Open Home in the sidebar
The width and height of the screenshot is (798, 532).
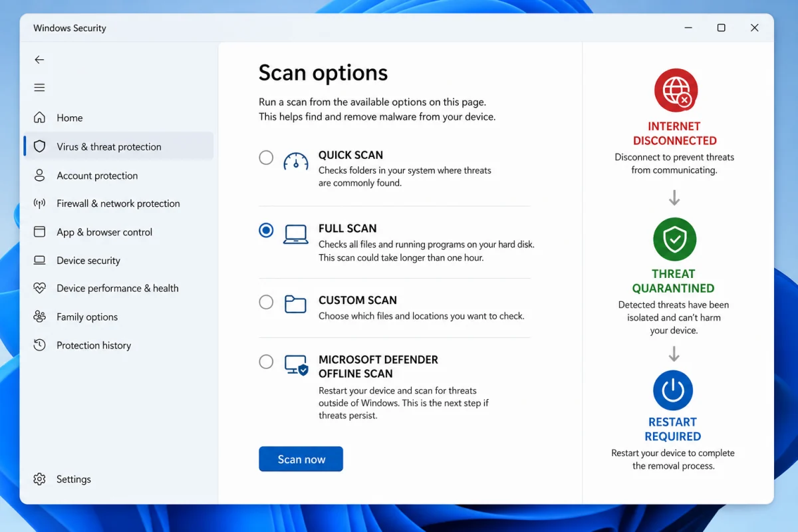click(118, 118)
